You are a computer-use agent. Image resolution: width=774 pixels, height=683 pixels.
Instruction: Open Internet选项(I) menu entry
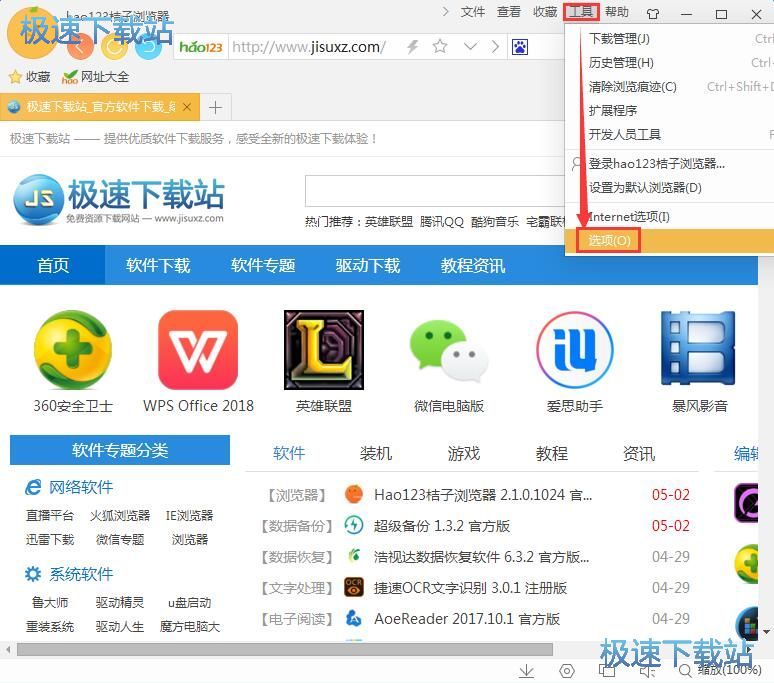669,217
